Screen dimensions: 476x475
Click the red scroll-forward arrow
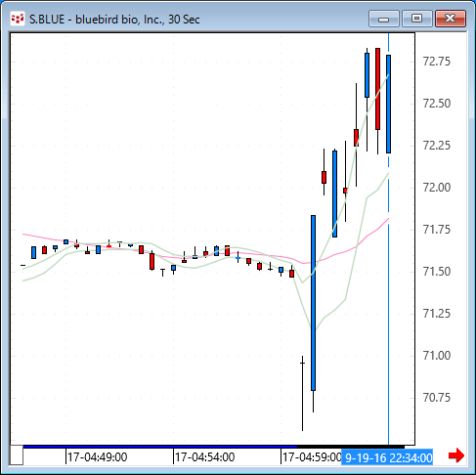[456, 455]
